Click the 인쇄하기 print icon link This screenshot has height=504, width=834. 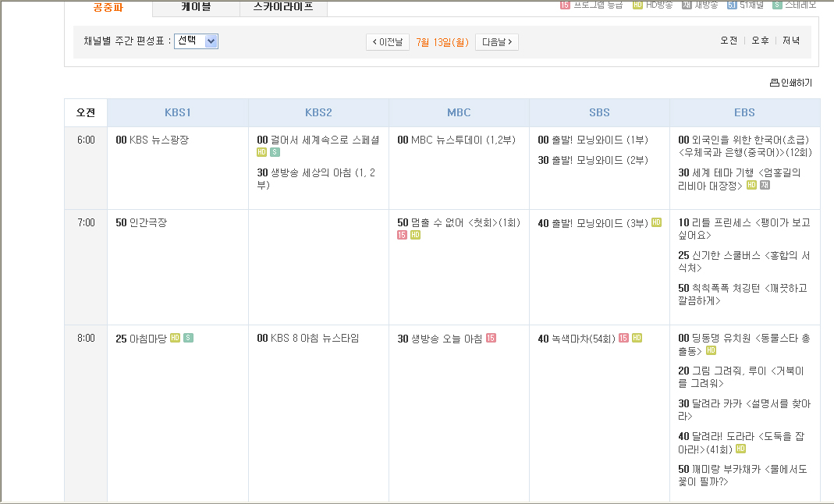(x=791, y=83)
